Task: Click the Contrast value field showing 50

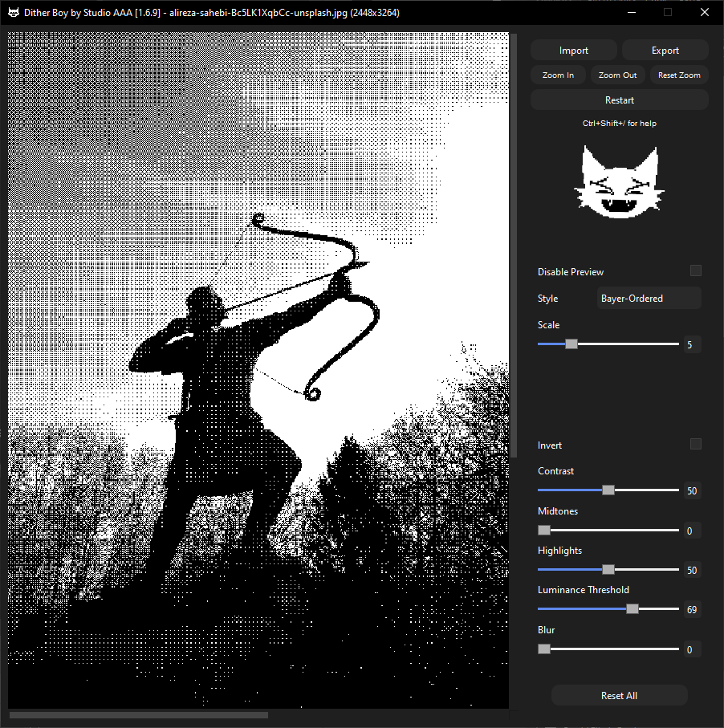Action: point(692,490)
